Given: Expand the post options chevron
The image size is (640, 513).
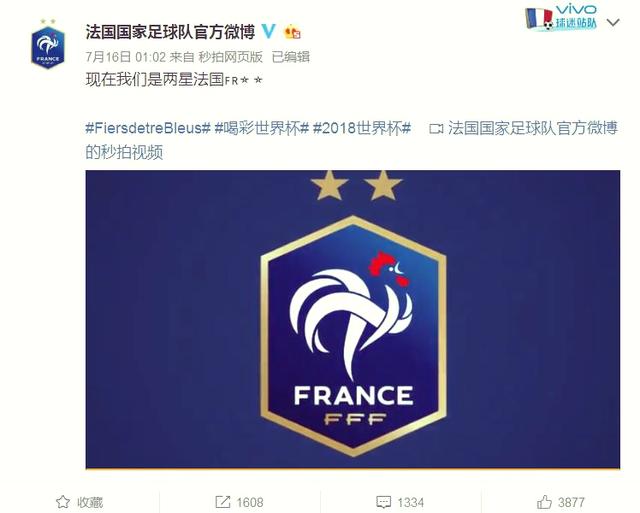Looking at the screenshot, I should [x=613, y=22].
